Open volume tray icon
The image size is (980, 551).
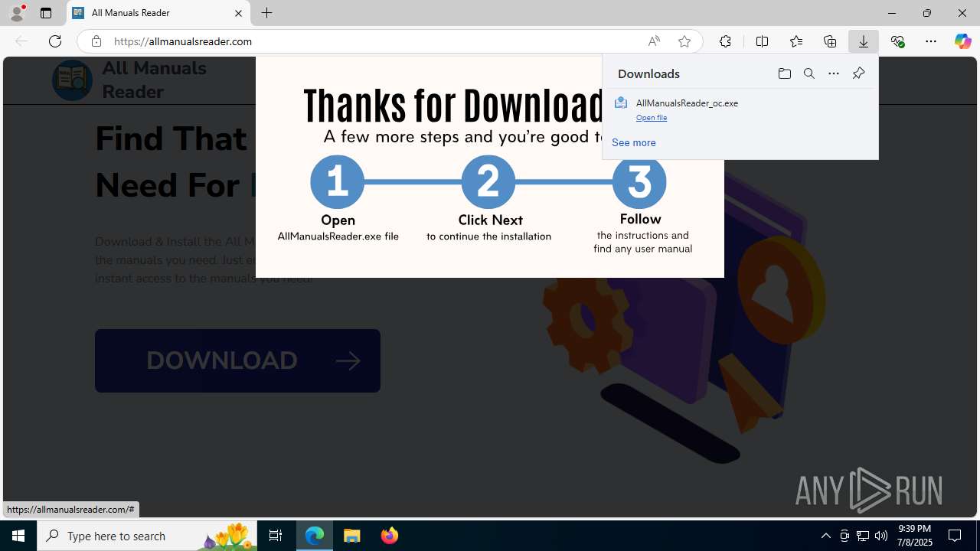pyautogui.click(x=881, y=536)
